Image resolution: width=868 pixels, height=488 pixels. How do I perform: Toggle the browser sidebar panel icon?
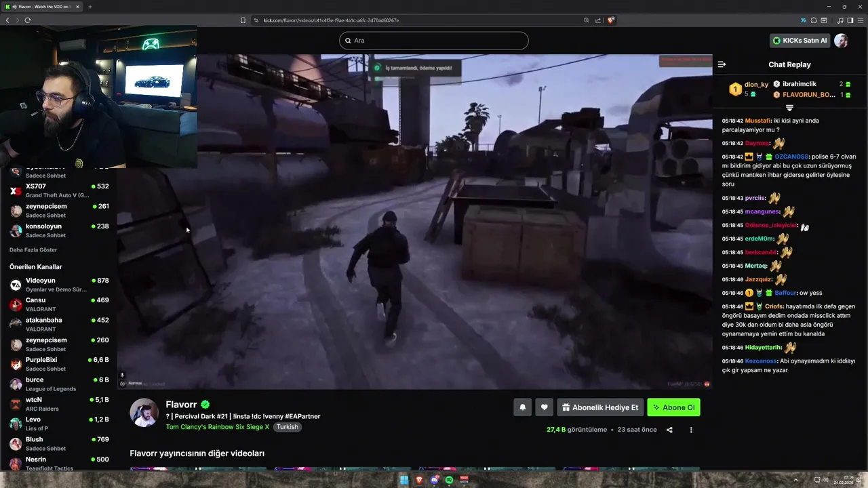[x=850, y=20]
